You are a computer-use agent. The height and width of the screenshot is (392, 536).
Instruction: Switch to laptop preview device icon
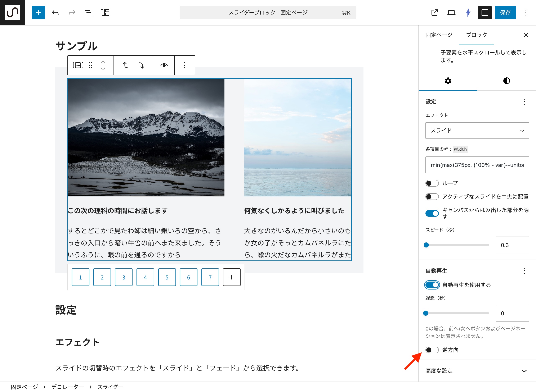click(451, 13)
